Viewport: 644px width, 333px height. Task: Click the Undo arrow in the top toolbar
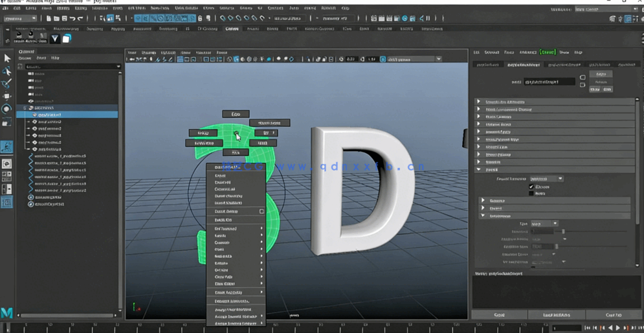tap(72, 19)
